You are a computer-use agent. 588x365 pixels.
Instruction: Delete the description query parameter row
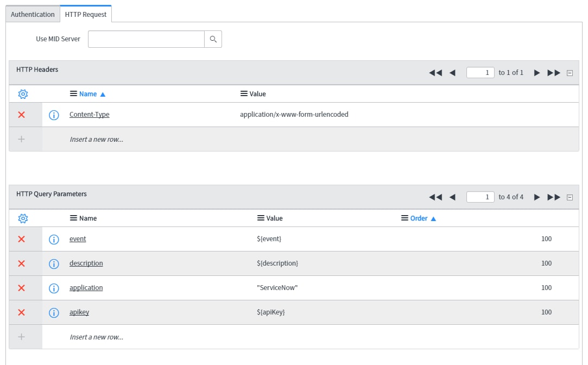pyautogui.click(x=21, y=264)
